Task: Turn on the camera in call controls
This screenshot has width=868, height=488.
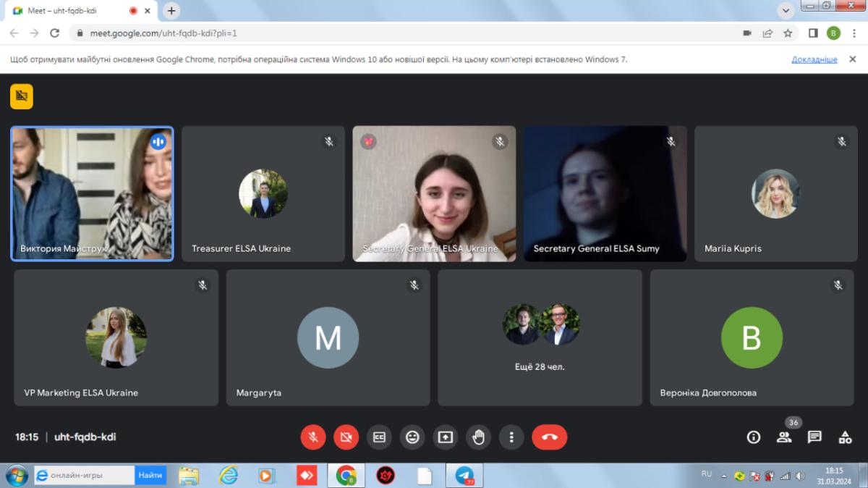Action: pyautogui.click(x=346, y=437)
